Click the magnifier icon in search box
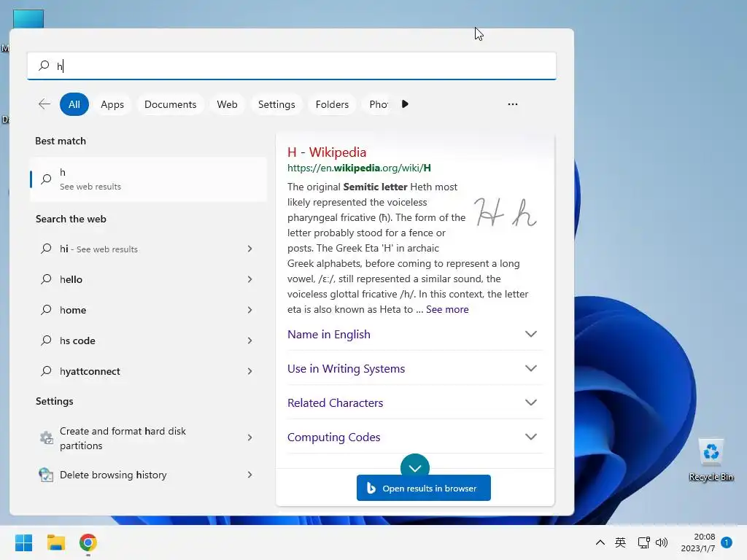 44,65
